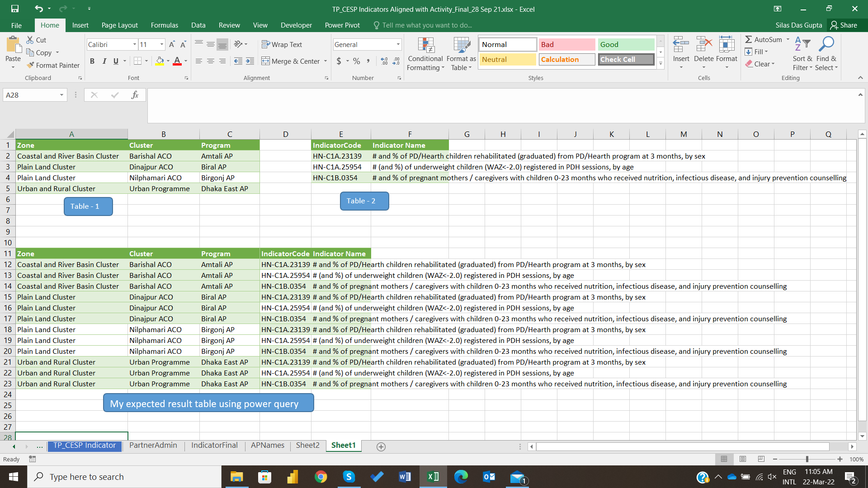Viewport: 868px width, 488px height.
Task: Expand the General number format dropdown
Action: tap(398, 44)
